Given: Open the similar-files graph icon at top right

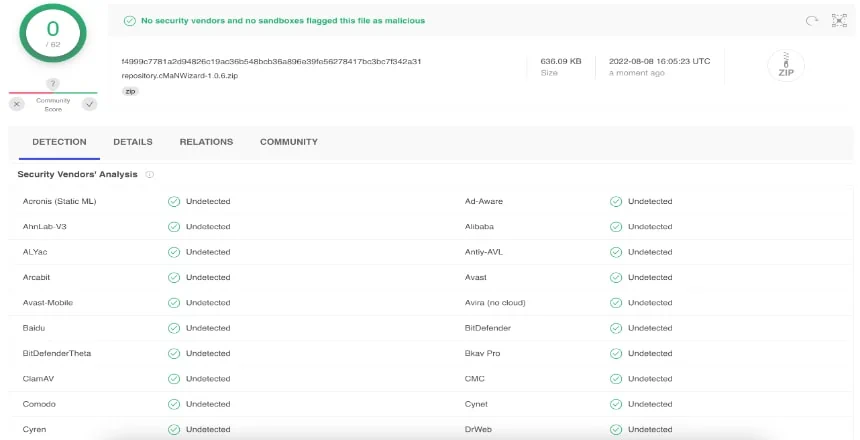Looking at the screenshot, I should [839, 20].
